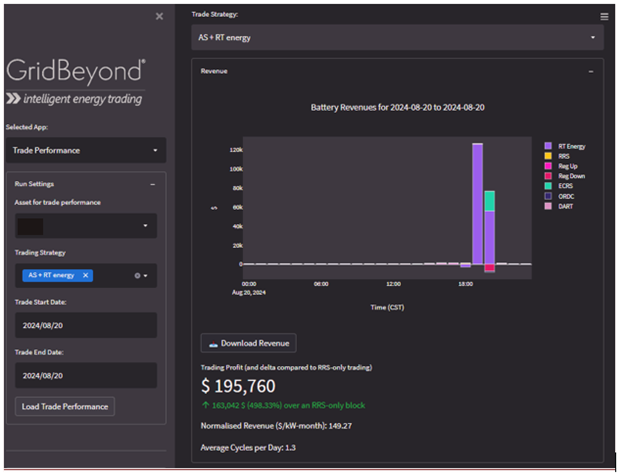Expand the Trading Strategy multiselect arrow

pyautogui.click(x=146, y=275)
